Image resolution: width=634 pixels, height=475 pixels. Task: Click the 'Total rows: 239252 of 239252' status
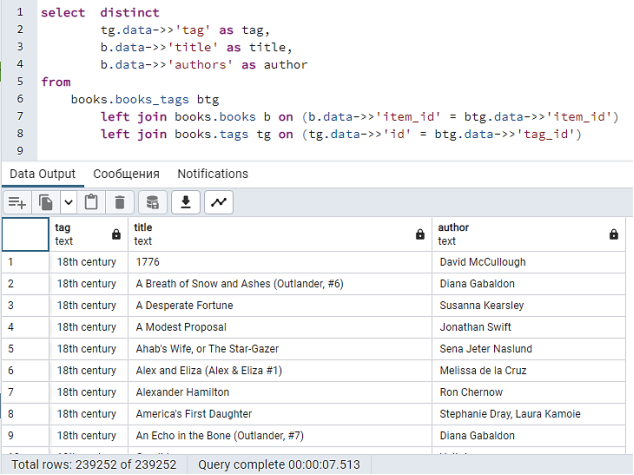pyautogui.click(x=94, y=465)
